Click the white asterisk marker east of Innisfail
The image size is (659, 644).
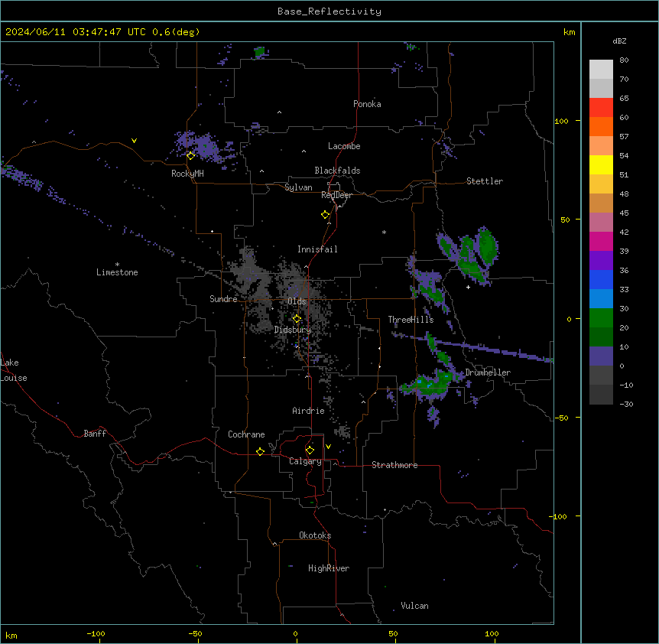click(x=384, y=232)
